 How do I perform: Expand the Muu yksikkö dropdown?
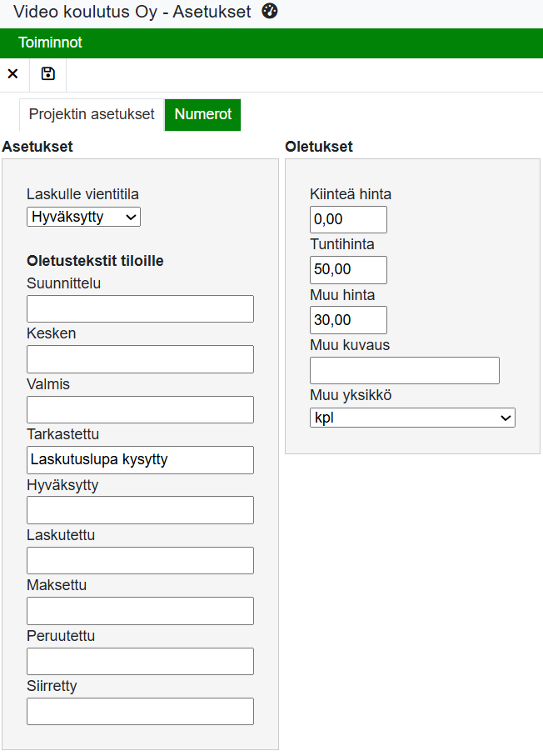(412, 418)
